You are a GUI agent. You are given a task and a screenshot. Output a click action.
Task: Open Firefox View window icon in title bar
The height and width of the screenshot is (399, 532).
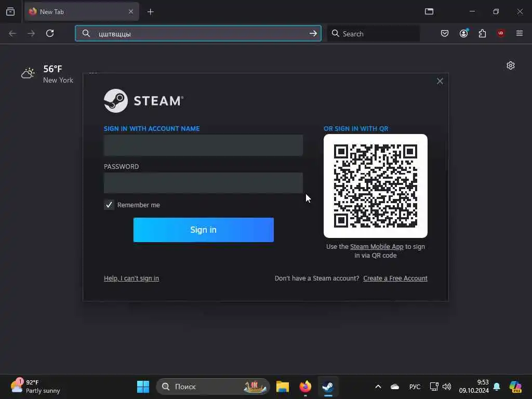[x=429, y=11]
